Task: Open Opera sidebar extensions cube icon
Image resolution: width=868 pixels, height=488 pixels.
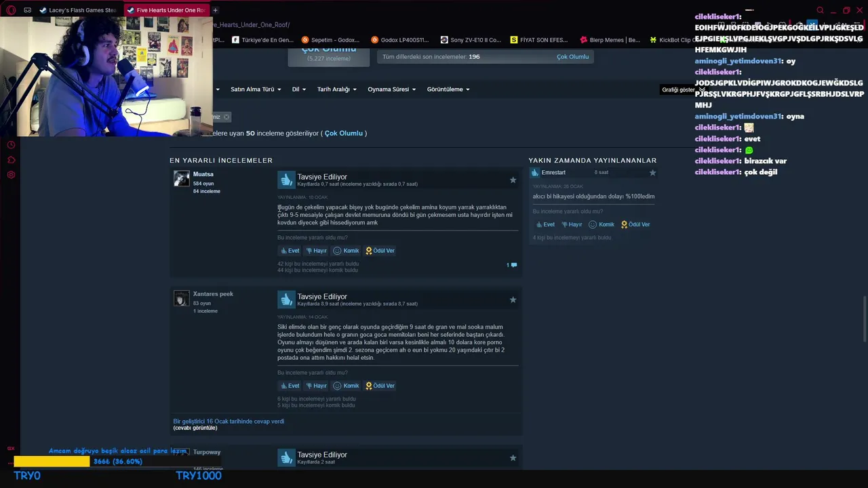Action: [11, 160]
